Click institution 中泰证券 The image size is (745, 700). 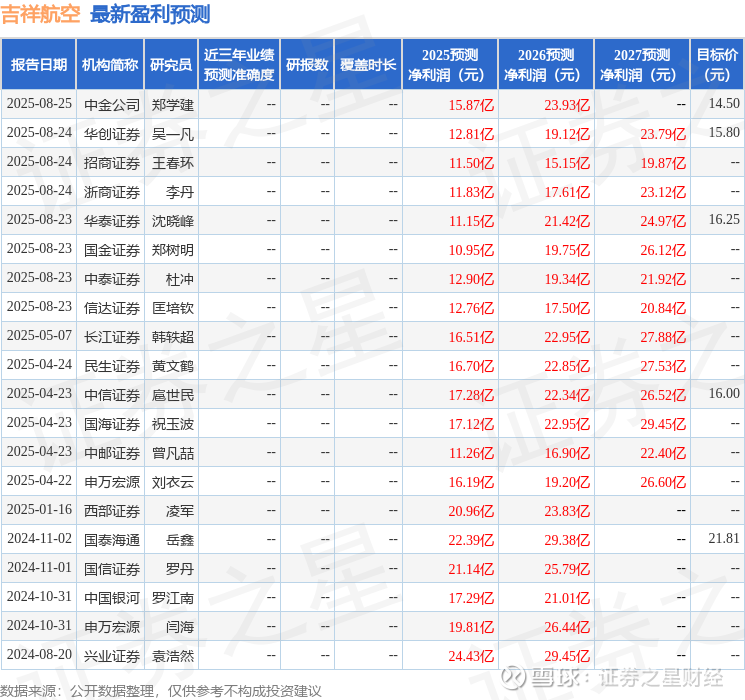(112, 278)
